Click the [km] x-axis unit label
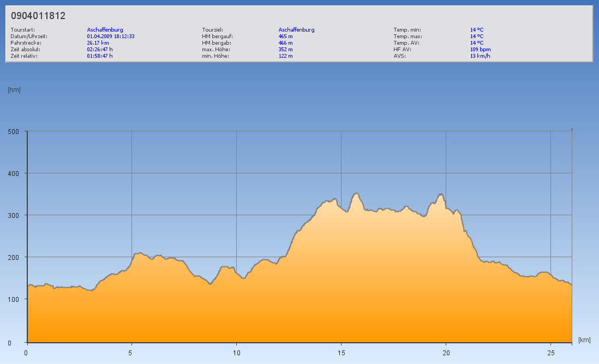 [584, 340]
